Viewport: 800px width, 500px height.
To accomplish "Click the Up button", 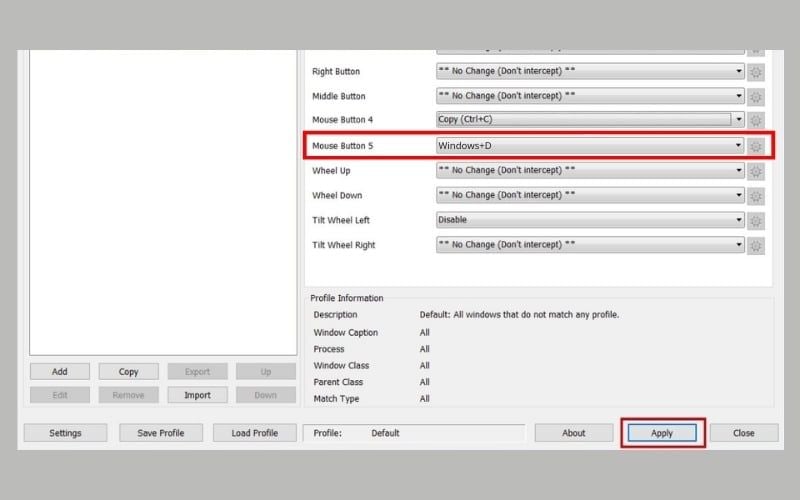I will (x=266, y=371).
